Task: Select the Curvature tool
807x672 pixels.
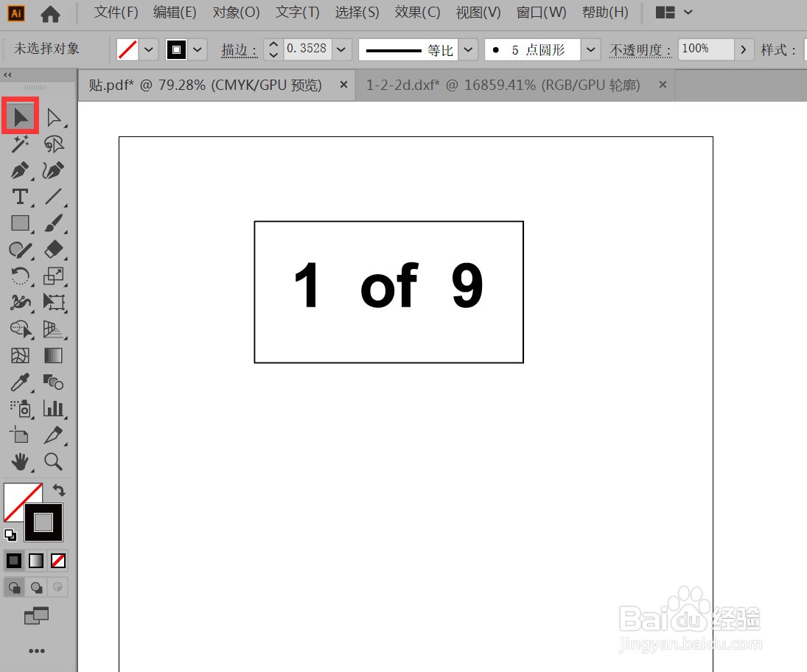Action: [54, 170]
